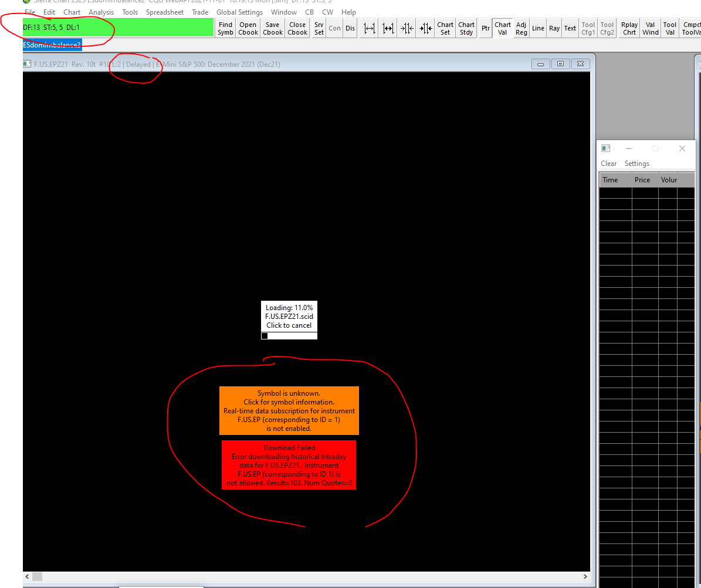Open the Window menu
The image size is (701, 588).
pyautogui.click(x=283, y=12)
